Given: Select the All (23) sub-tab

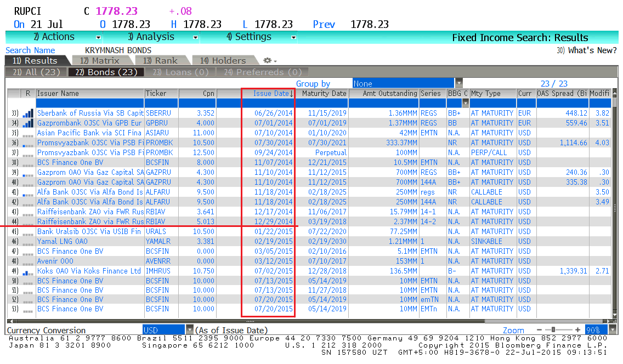Looking at the screenshot, I should (x=36, y=72).
